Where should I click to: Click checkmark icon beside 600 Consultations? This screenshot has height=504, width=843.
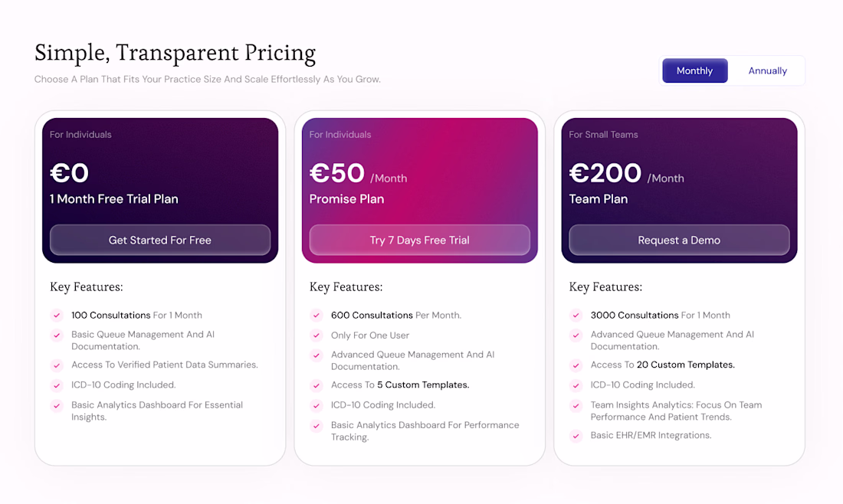tap(317, 315)
